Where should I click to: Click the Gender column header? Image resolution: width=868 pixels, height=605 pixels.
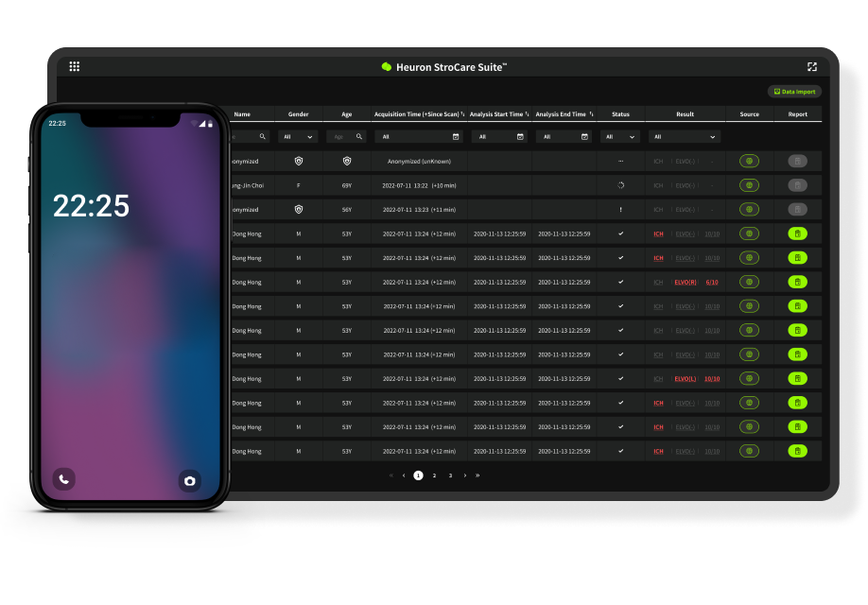(299, 114)
